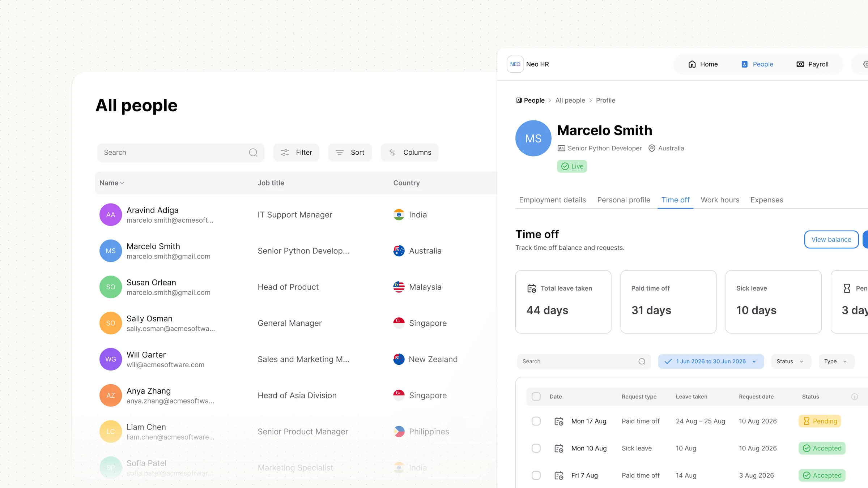Open the People navigation item
868x488 pixels.
pyautogui.click(x=757, y=64)
